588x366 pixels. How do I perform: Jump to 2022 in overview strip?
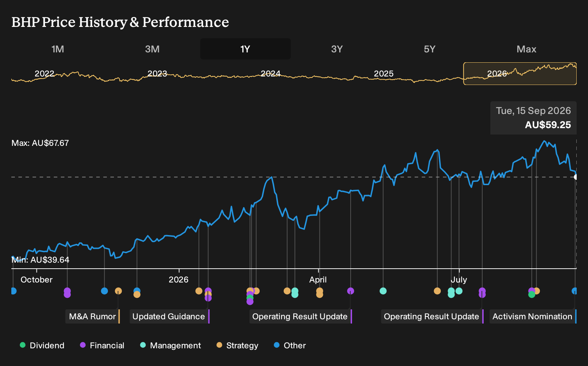[45, 74]
